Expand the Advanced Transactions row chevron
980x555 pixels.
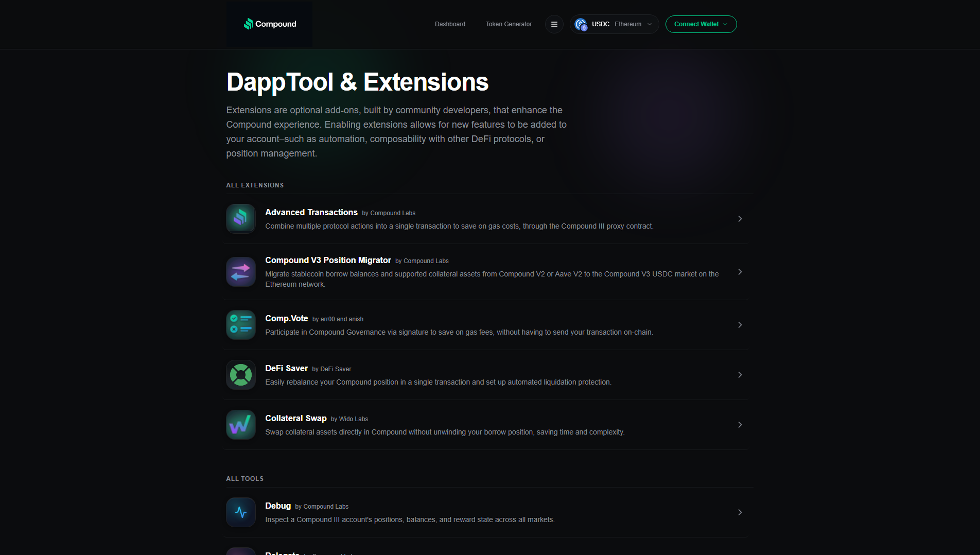click(740, 219)
